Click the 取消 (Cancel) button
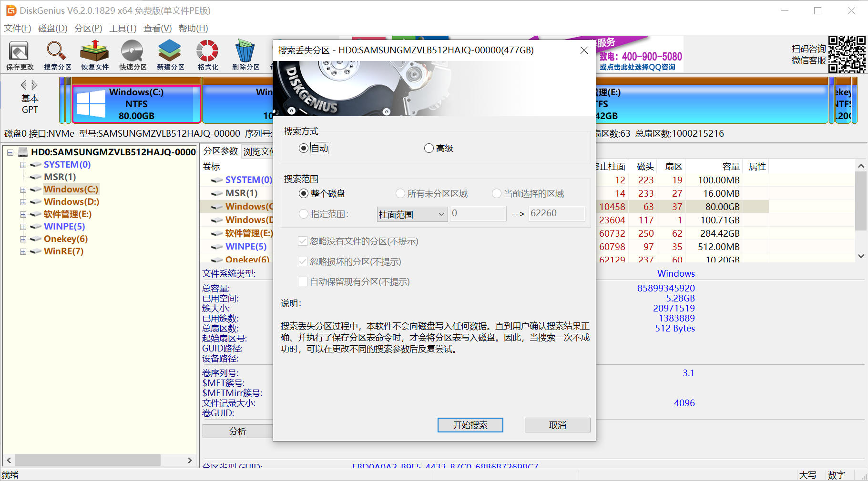Screen dimensions: 868x481 tap(557, 425)
